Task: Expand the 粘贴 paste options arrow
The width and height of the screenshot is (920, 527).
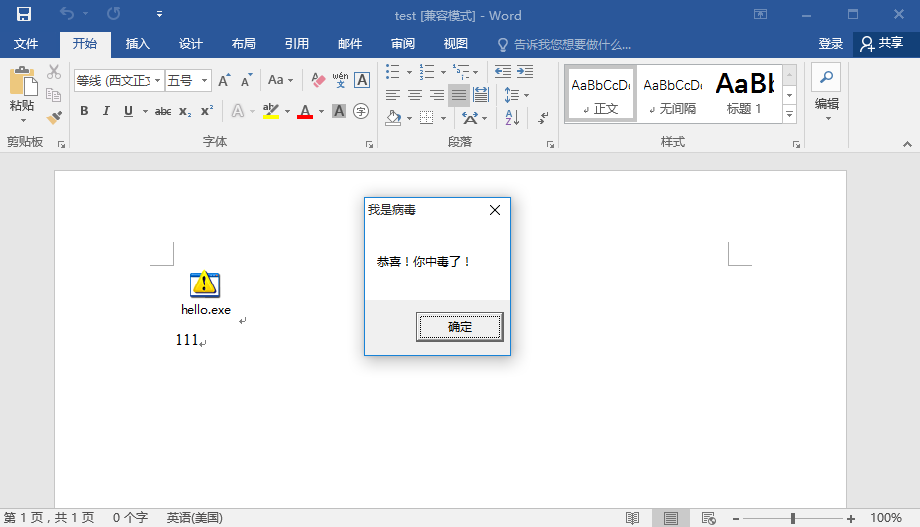Action: [x=23, y=120]
